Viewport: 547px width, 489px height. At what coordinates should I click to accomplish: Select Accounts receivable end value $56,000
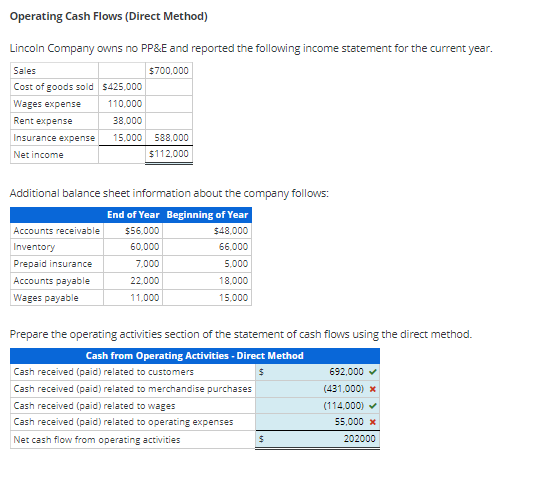click(142, 231)
